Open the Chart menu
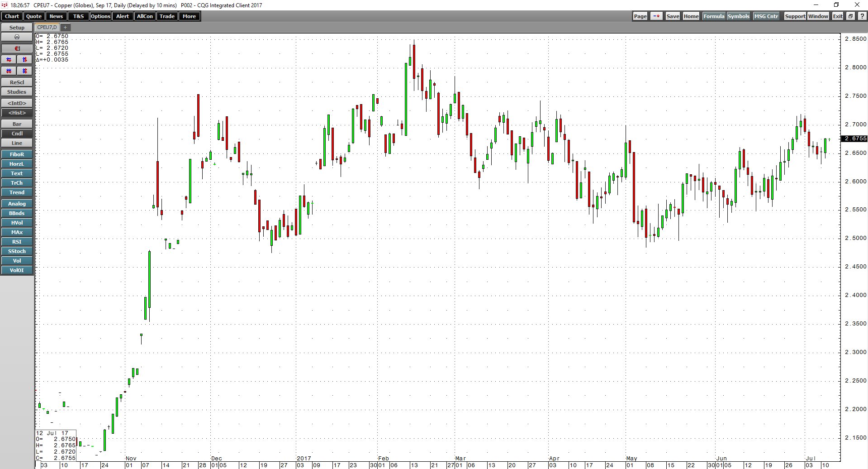This screenshot has width=868, height=469. [12, 16]
